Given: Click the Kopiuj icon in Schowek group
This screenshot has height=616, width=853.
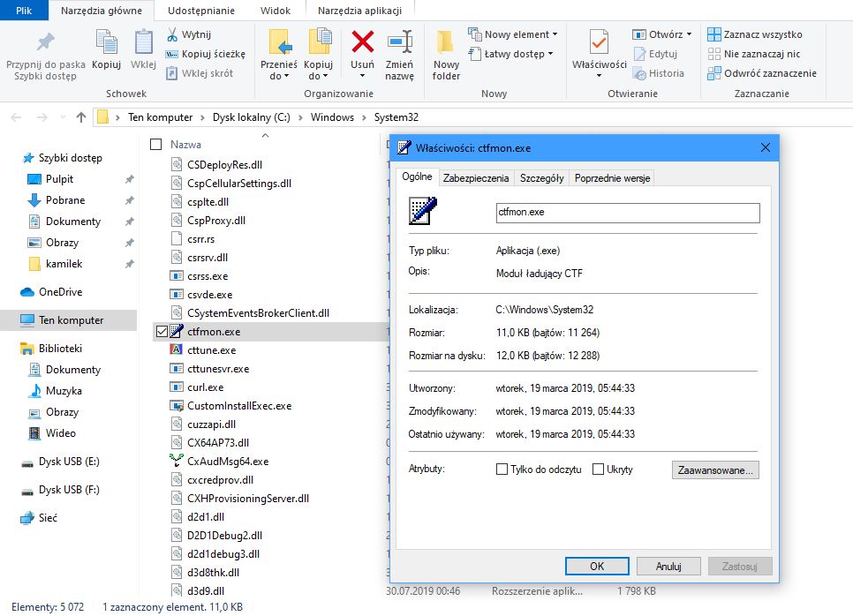Looking at the screenshot, I should pos(106,41).
